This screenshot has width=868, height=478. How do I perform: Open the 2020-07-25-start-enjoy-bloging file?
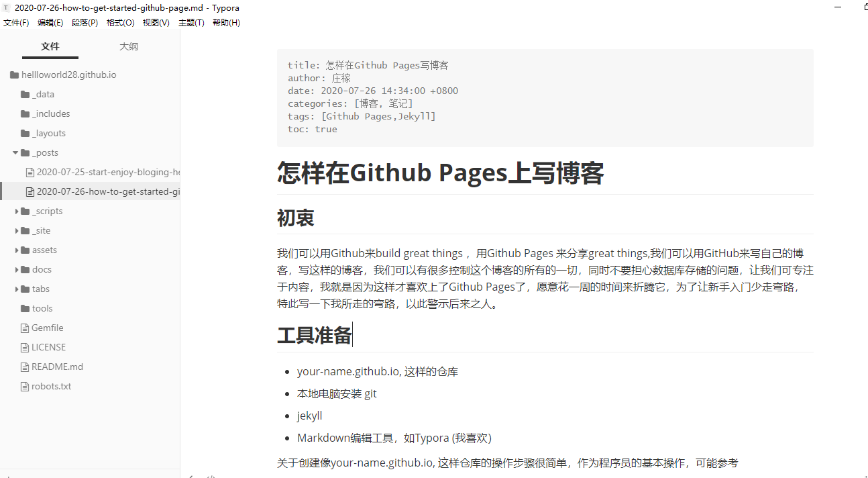pyautogui.click(x=109, y=173)
